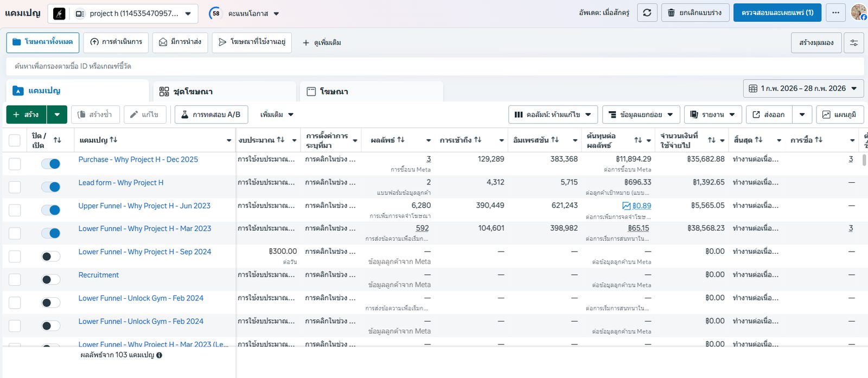This screenshot has width=868, height=378.
Task: Click sort arrows on การซื้อ column
Action: click(x=819, y=139)
